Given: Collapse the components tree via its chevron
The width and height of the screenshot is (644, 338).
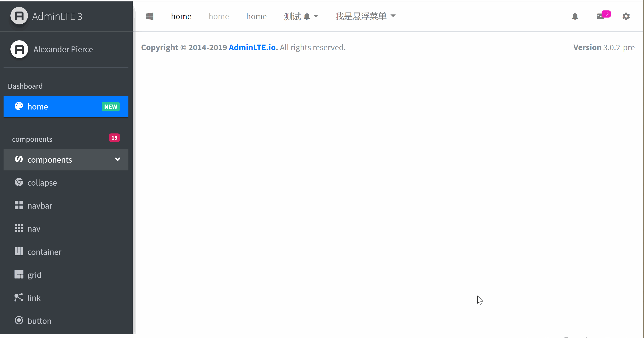Looking at the screenshot, I should click(118, 159).
